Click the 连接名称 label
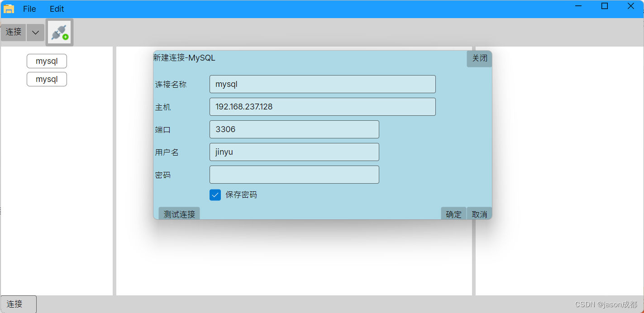 tap(171, 85)
